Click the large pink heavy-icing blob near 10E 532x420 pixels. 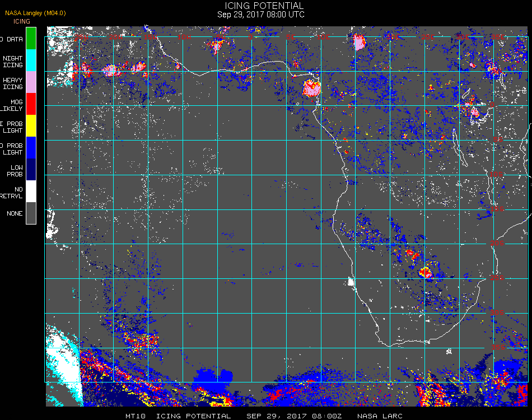[x=311, y=88]
